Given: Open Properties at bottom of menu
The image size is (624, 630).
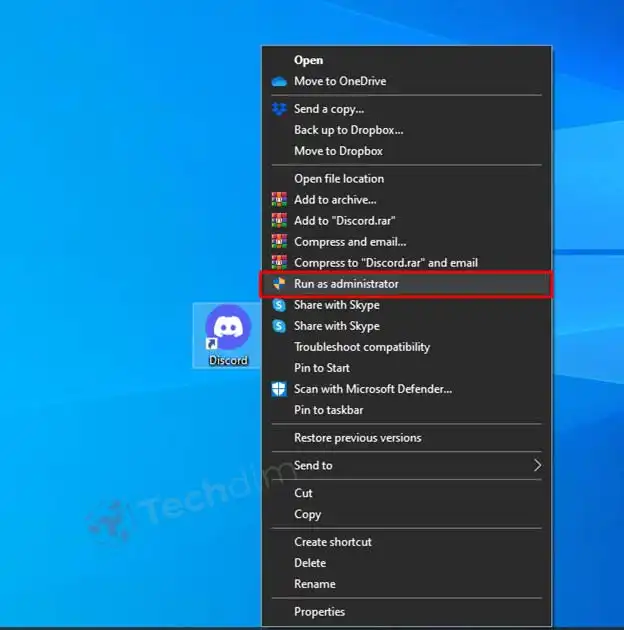Looking at the screenshot, I should click(x=319, y=612).
